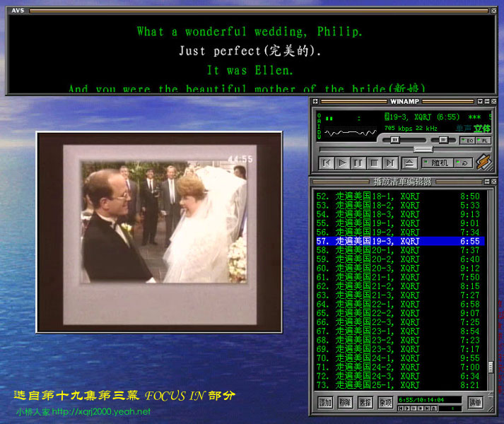Click the Winamp visualization oscilloscope display
The height and width of the screenshot is (424, 504).
pyautogui.click(x=351, y=132)
